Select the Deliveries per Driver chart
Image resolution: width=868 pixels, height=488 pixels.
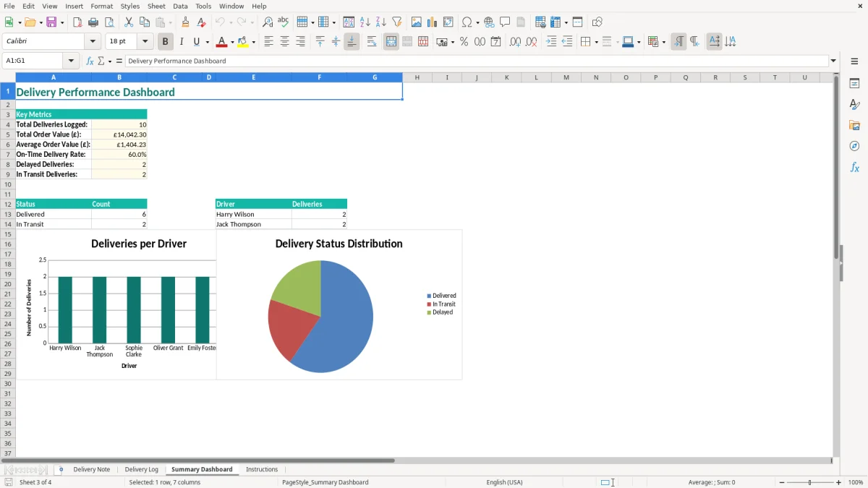click(116, 304)
